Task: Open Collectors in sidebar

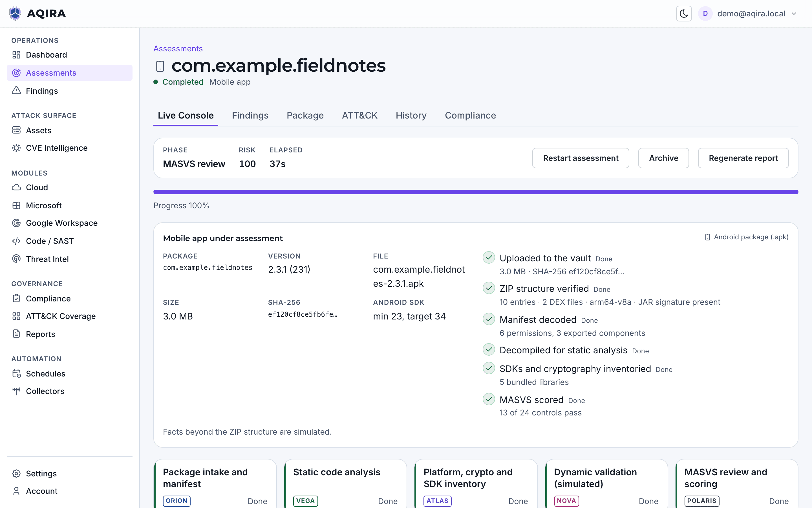Action: pos(69,391)
